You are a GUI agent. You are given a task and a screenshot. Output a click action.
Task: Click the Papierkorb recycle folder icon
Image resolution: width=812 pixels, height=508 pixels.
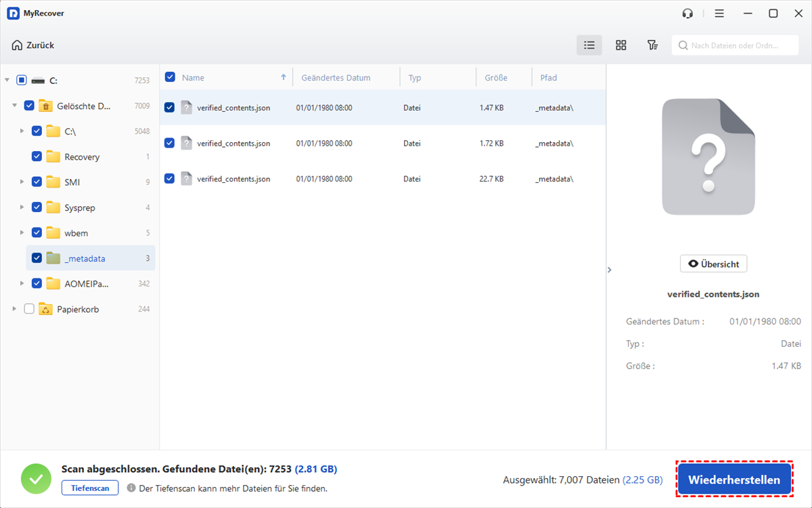[x=45, y=309]
